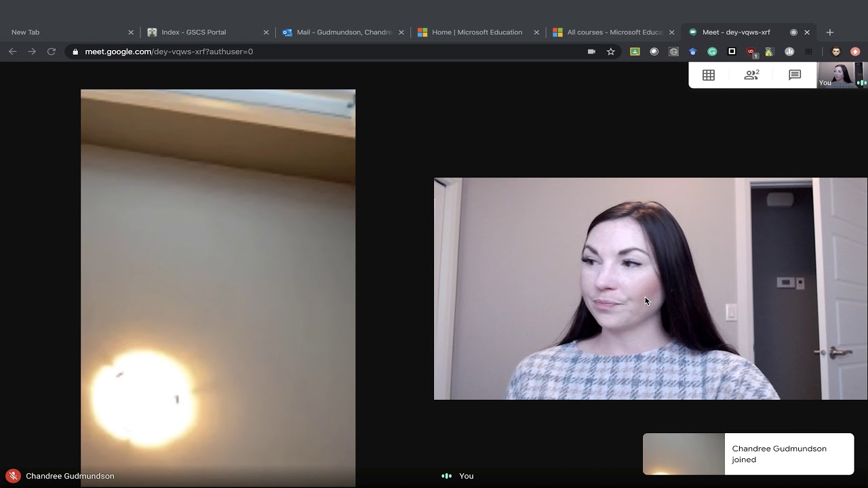868x488 pixels.
Task: Click the camera permission icon in address bar
Action: pyautogui.click(x=591, y=52)
